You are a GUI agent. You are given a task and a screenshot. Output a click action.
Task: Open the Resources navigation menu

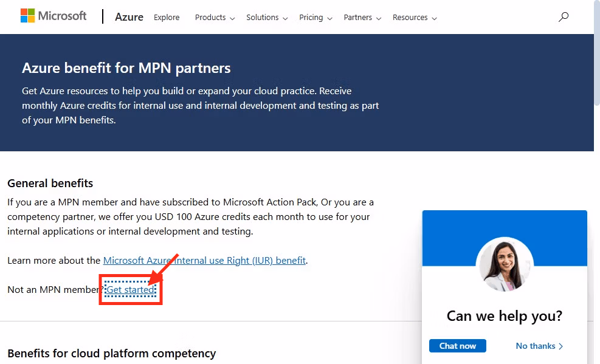[415, 18]
